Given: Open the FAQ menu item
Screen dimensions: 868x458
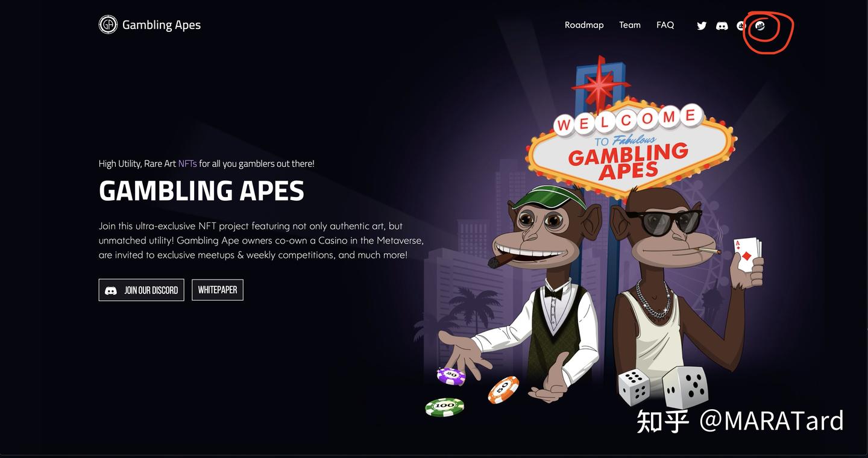Looking at the screenshot, I should (x=665, y=25).
